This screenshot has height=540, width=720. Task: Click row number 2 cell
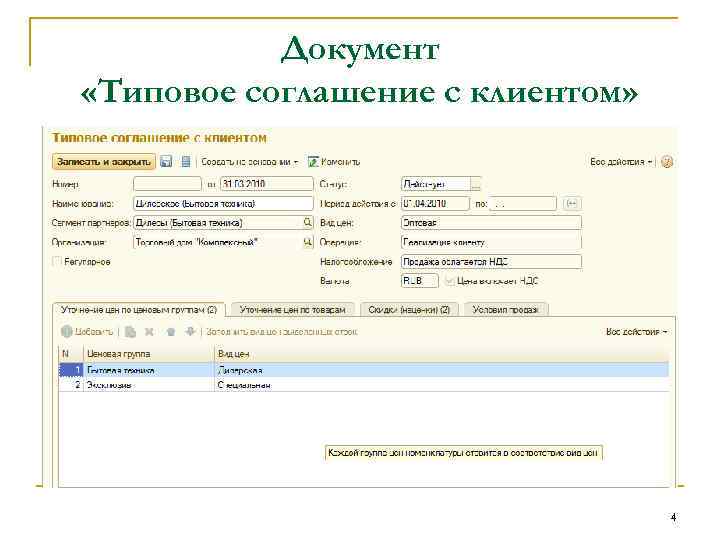tap(71, 385)
